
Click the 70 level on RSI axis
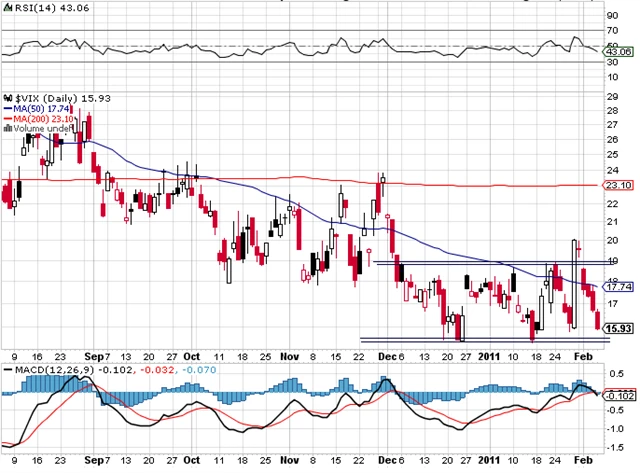coord(613,31)
